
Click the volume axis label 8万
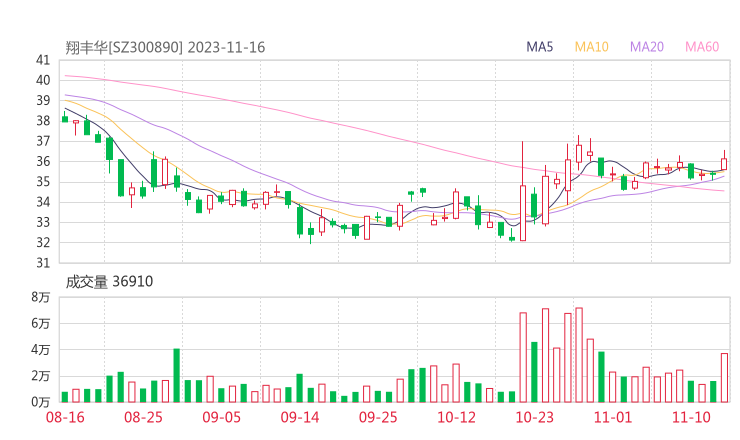(x=41, y=297)
